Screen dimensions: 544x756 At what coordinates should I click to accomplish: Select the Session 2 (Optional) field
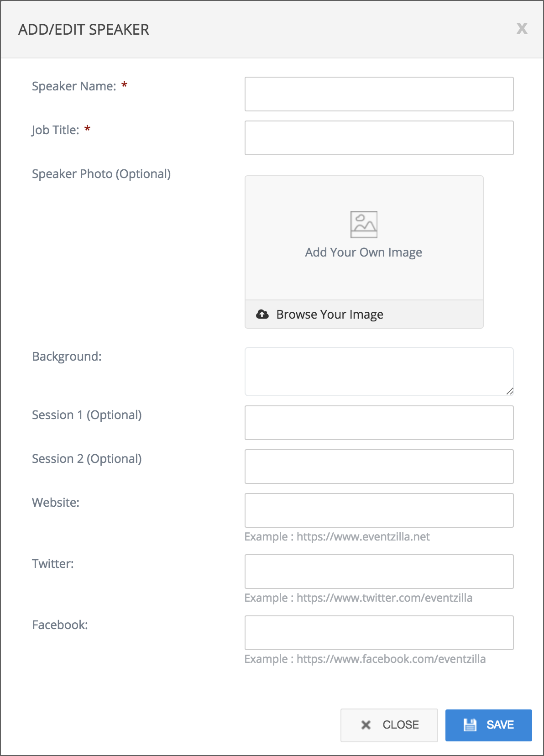(x=379, y=467)
